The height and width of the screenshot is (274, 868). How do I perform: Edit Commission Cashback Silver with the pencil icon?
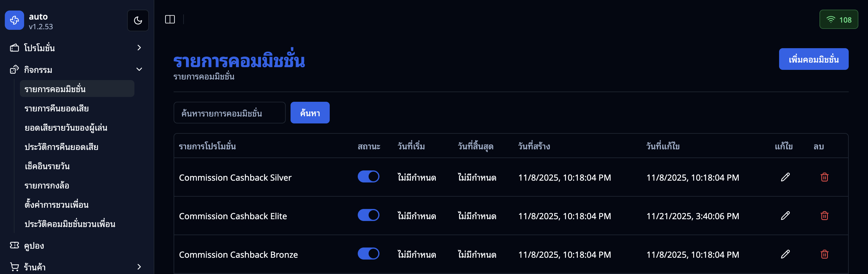[786, 177]
